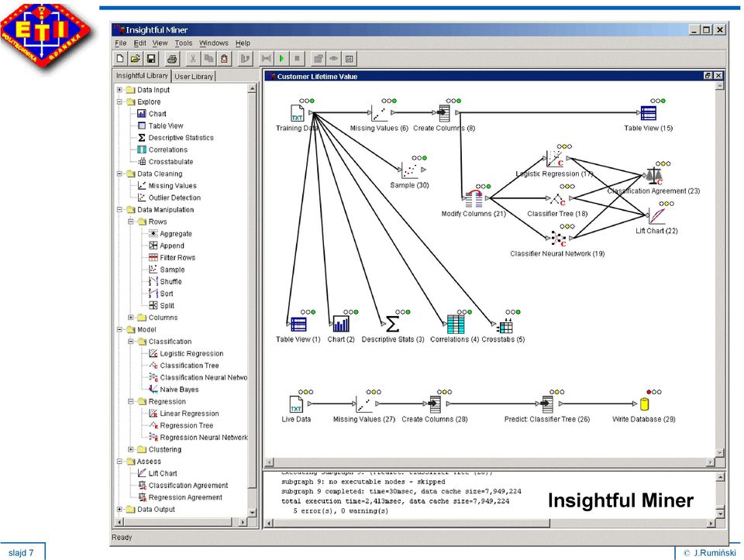Switch to the User Library tab
This screenshot has height=560, width=744.
coord(194,77)
